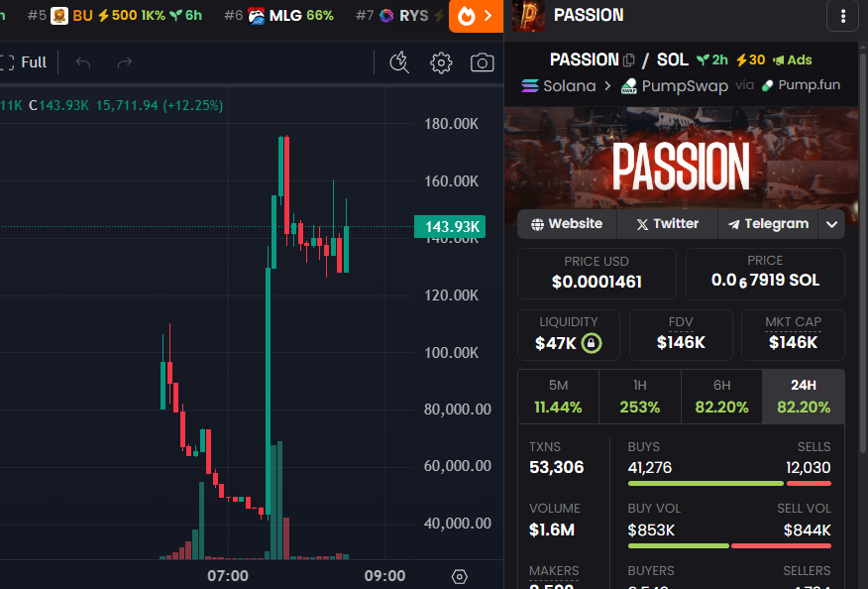This screenshot has height=589, width=868.
Task: Click the SELLS 12,030 value
Action: pyautogui.click(x=809, y=468)
